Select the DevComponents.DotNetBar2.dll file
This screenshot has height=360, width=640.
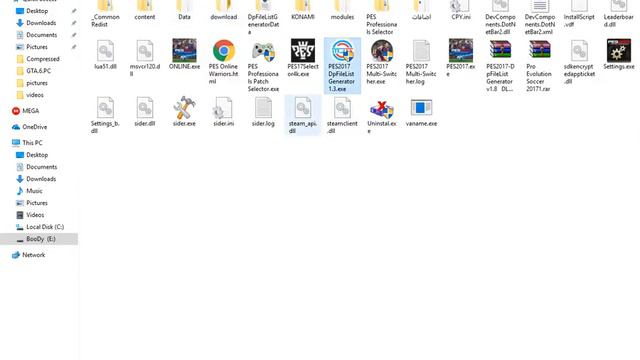[500, 17]
